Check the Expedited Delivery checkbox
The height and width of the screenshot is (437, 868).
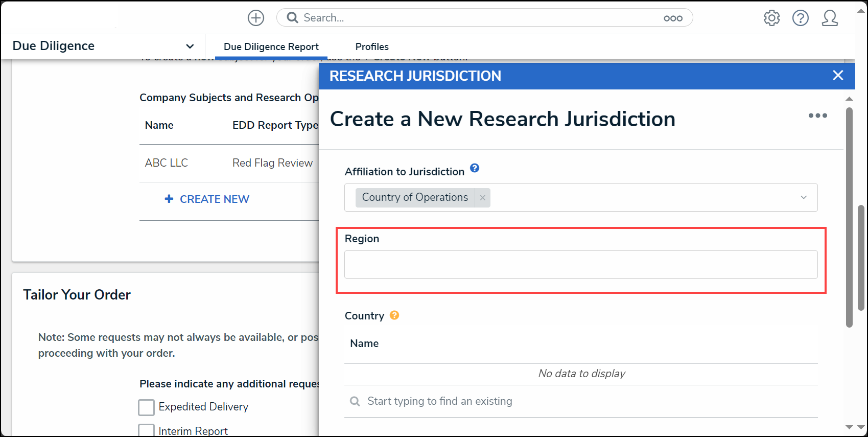point(147,407)
